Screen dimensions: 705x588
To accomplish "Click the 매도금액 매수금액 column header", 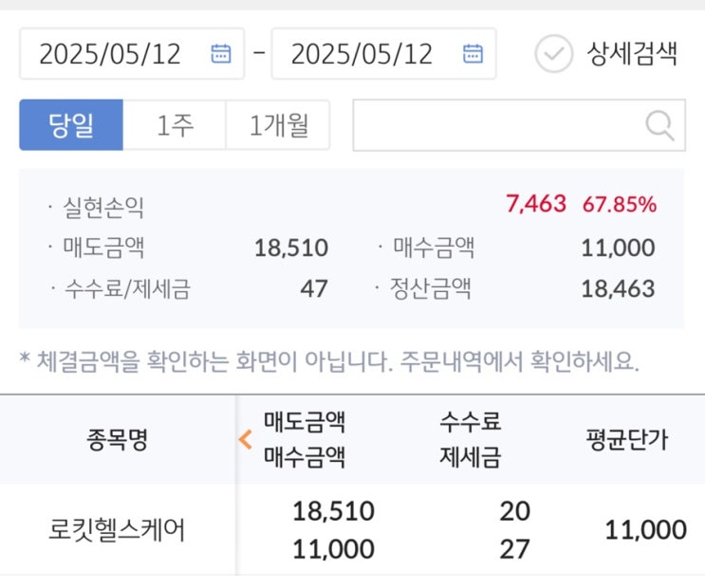I will tap(304, 439).
